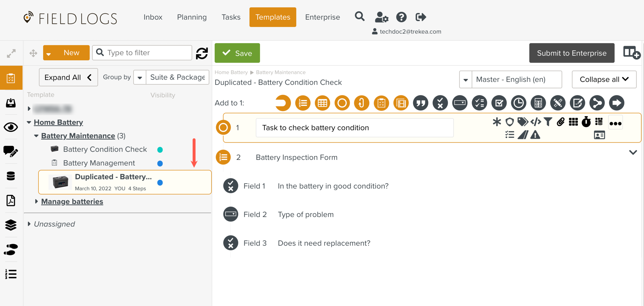The height and width of the screenshot is (306, 644).
Task: Add a table element from the toolbar
Action: click(322, 103)
